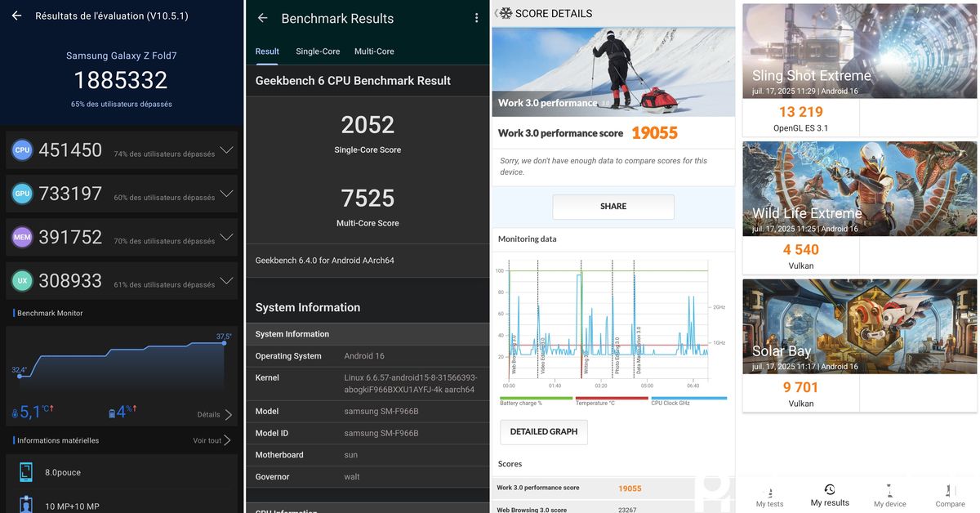Tap the battery icon beside 4%
The width and height of the screenshot is (980, 513).
112,413
